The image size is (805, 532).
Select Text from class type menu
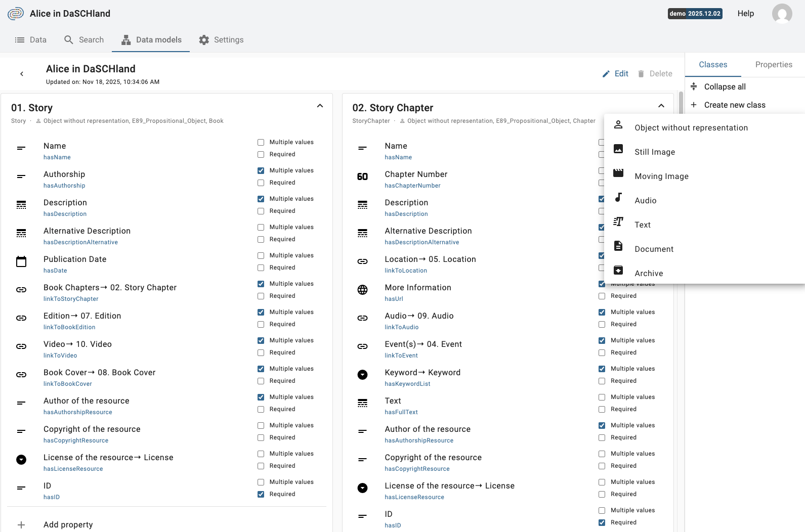tap(643, 225)
